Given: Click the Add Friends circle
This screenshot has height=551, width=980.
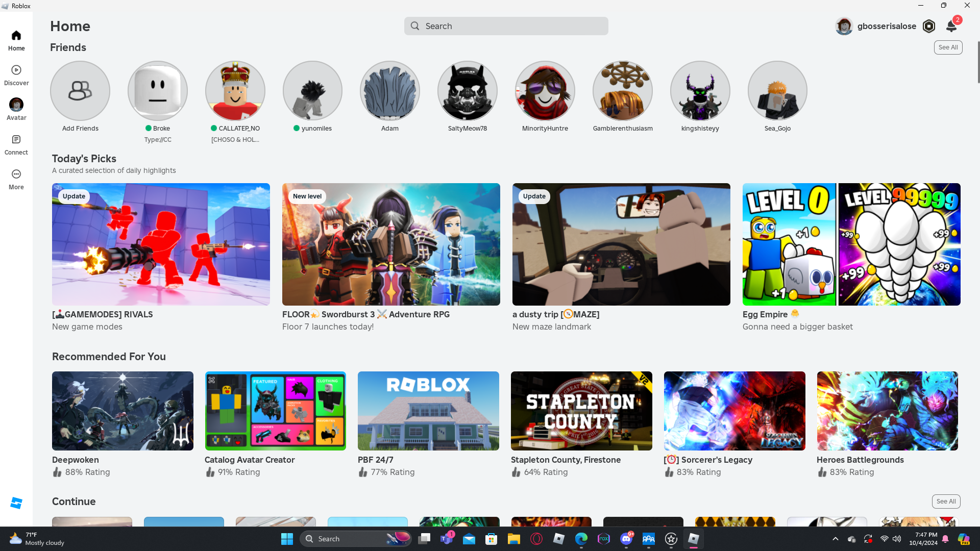Looking at the screenshot, I should (80, 91).
